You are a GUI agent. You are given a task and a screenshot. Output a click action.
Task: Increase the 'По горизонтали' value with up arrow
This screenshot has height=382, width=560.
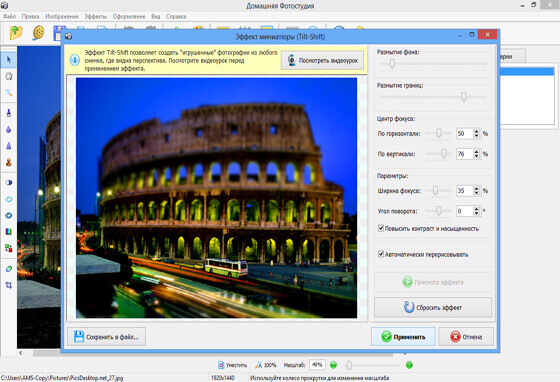[476, 131]
